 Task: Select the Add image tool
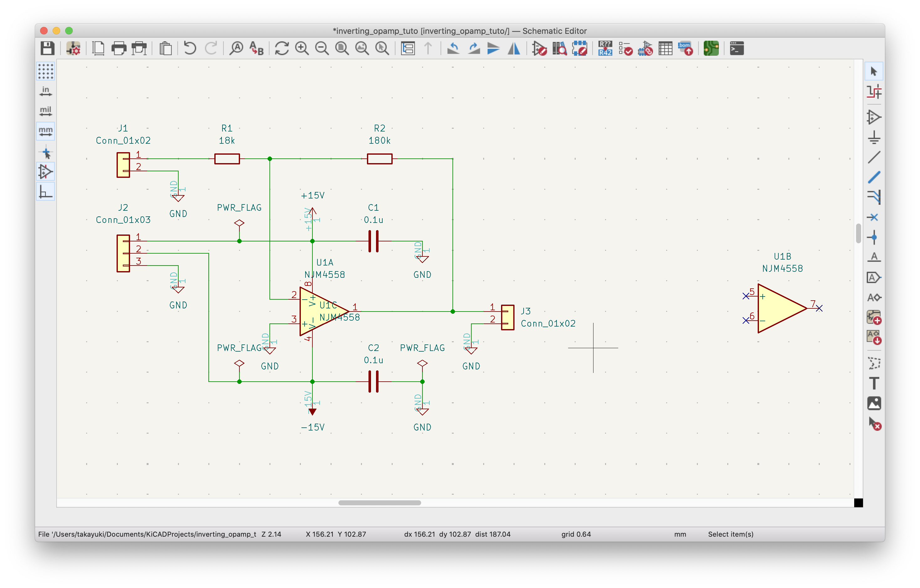874,403
